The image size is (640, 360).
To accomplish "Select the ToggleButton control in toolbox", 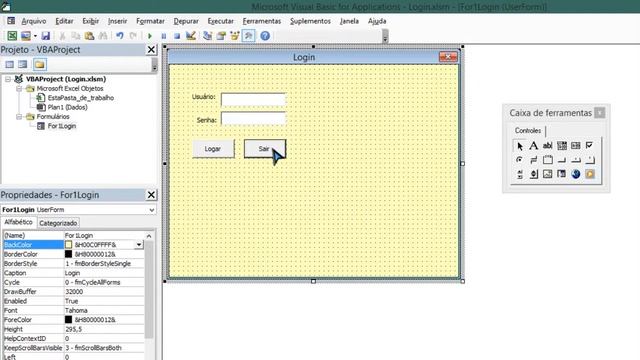I will coord(533,160).
